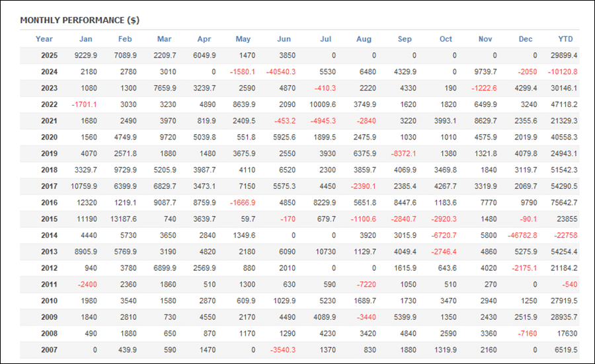
Task: Click the red -6720.7 October 2014 cell
Action: coord(444,235)
